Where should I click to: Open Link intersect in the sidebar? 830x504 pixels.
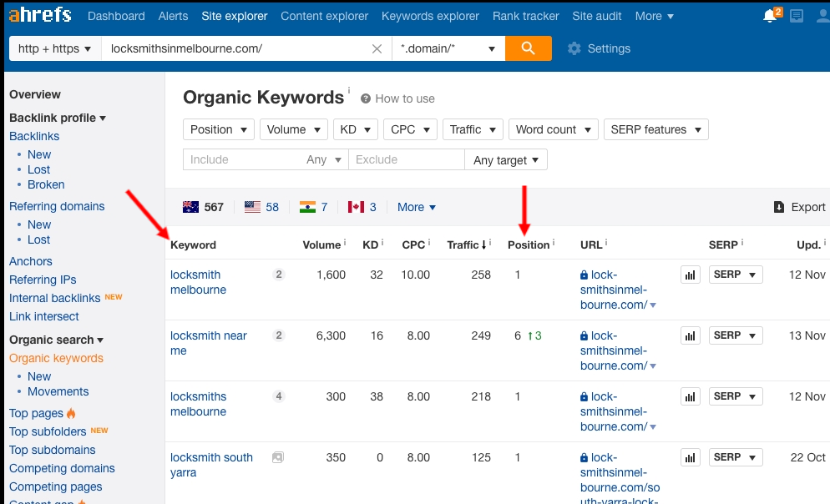click(44, 317)
